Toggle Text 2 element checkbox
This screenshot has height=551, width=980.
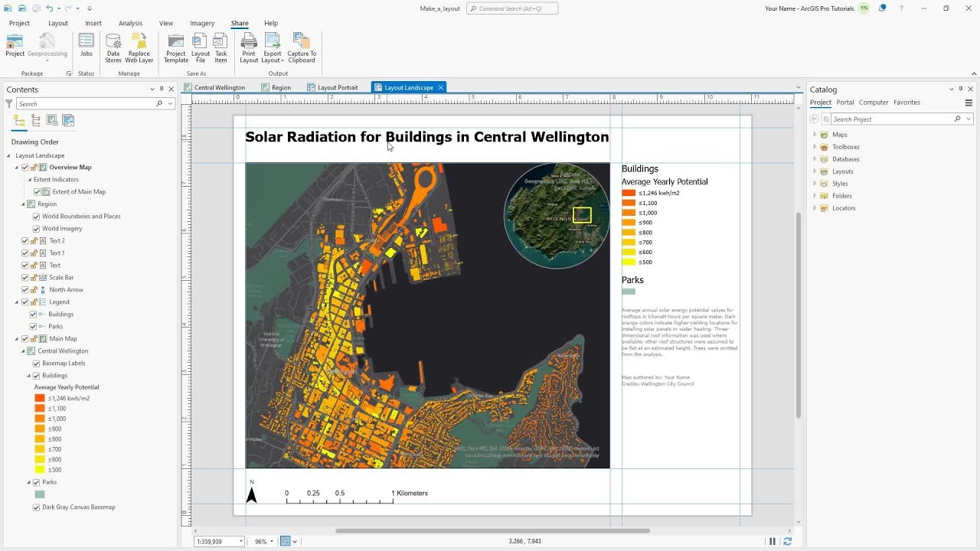[25, 241]
